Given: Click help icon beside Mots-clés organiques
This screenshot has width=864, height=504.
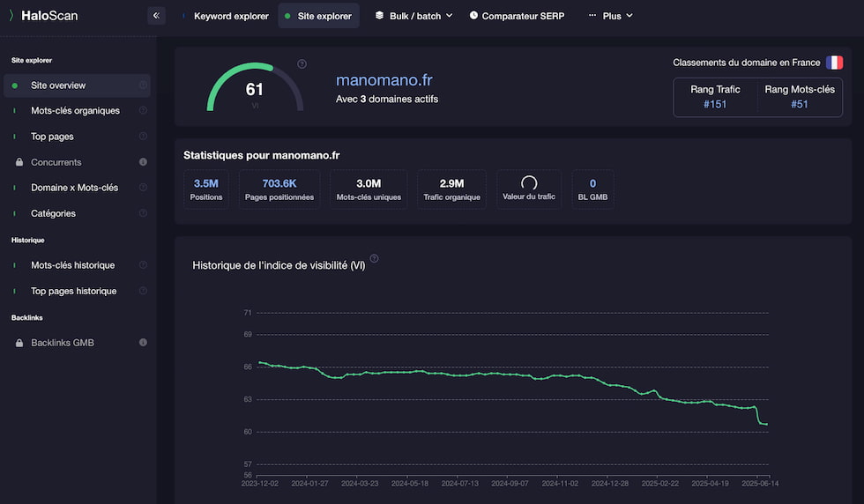Looking at the screenshot, I should pos(143,110).
